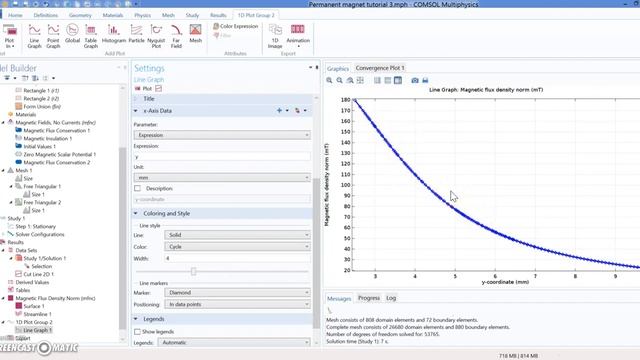Click the Settings panel vertical scrollbar
The height and width of the screenshot is (360, 640).
316,253
